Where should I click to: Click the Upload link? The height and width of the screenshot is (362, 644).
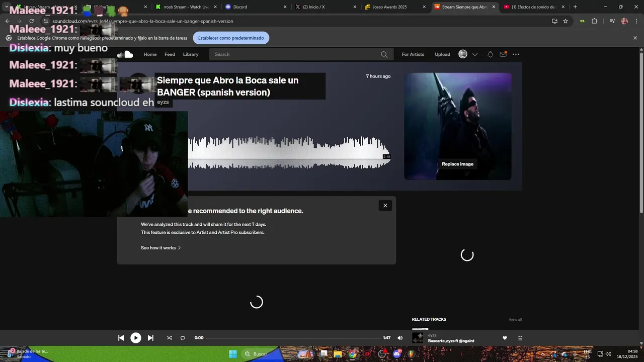442,54
